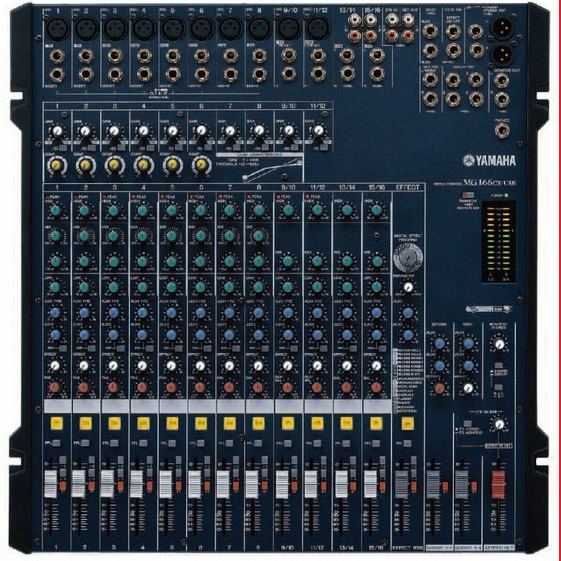Click channel 2 red PAN knob
The image size is (561, 561).
[84, 387]
